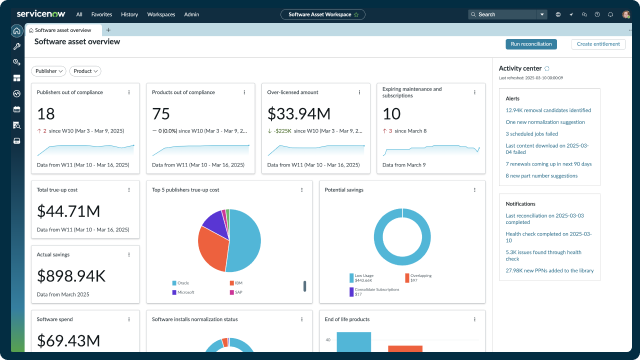
Task: Favorite the Software Asset Workspace star
Action: pos(356,15)
